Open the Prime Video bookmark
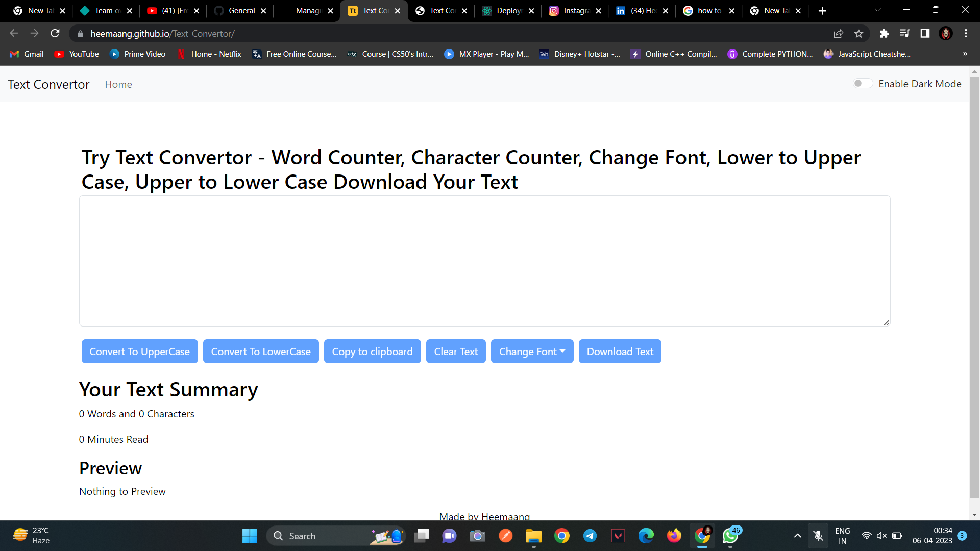 point(137,54)
